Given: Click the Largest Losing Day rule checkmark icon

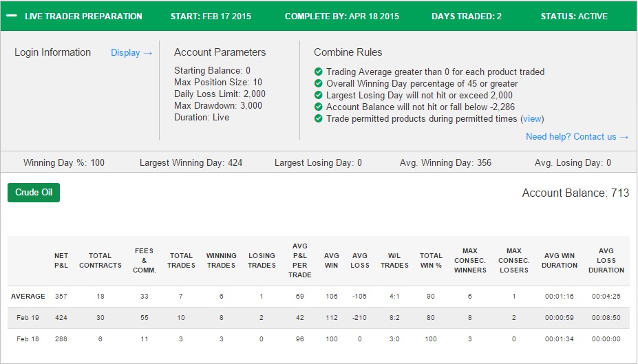Looking at the screenshot, I should (x=319, y=95).
